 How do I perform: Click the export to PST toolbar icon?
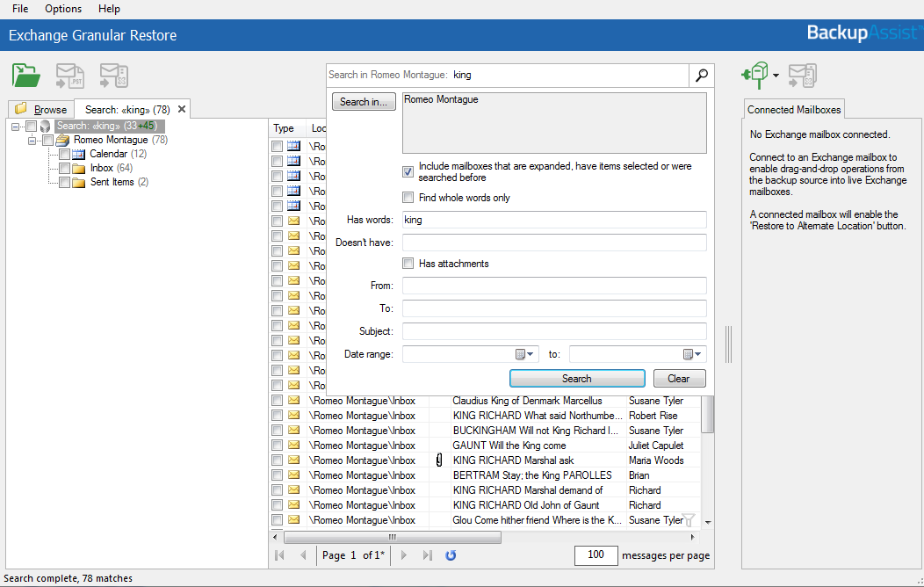(70, 76)
